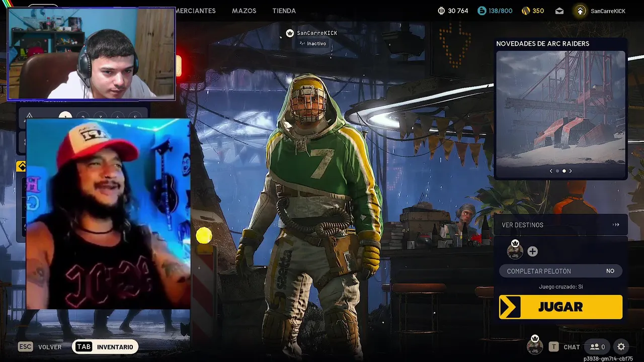Show previous news slide with left chevron
Viewport: 644px width, 362px height.
point(551,171)
